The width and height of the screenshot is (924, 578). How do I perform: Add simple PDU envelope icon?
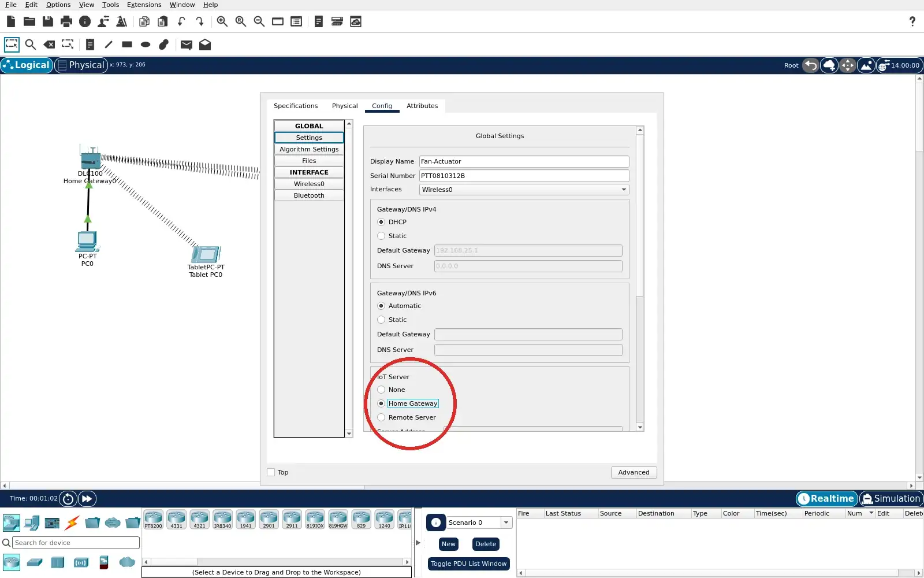[x=186, y=45]
